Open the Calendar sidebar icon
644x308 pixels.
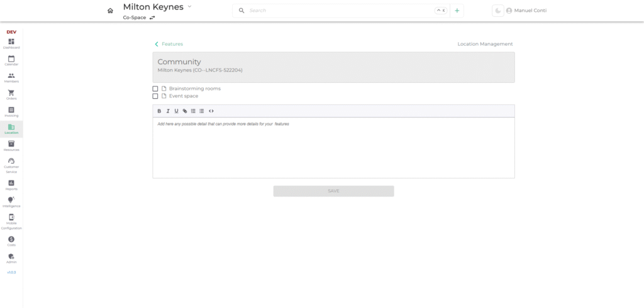click(x=11, y=60)
